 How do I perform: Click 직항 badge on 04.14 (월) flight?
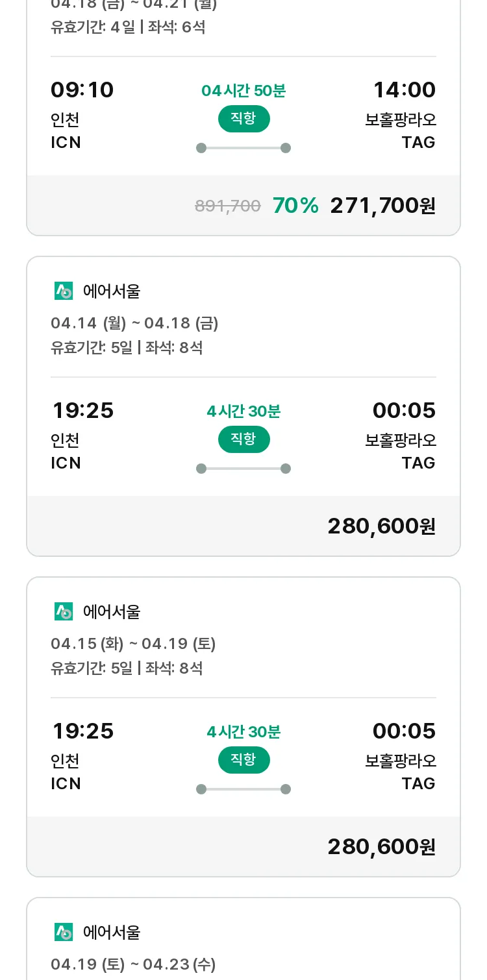[x=243, y=439]
